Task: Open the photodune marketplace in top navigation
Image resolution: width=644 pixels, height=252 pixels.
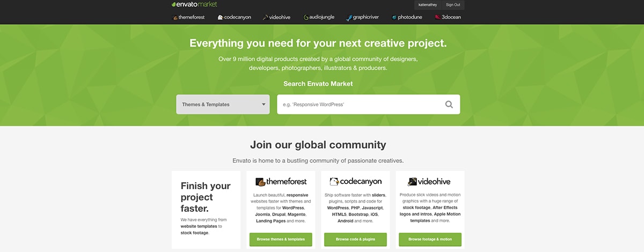Action: (x=407, y=17)
